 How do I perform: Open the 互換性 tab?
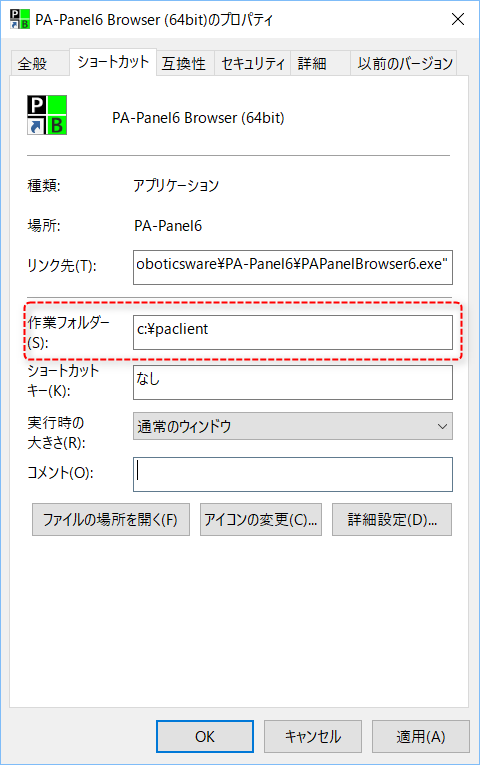pos(185,63)
